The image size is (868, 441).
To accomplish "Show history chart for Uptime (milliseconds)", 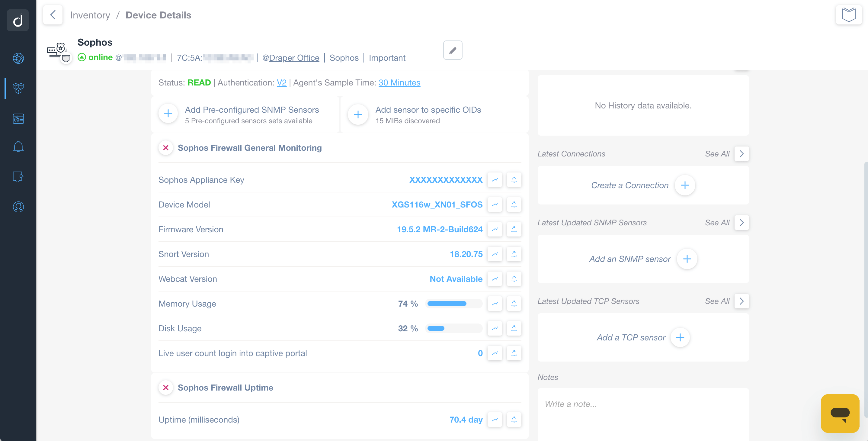I will pyautogui.click(x=495, y=420).
